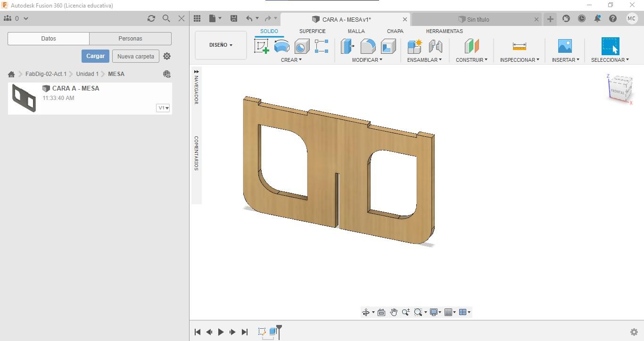Expand the CONSTRUIR menu
The height and width of the screenshot is (341, 644).
click(x=471, y=60)
